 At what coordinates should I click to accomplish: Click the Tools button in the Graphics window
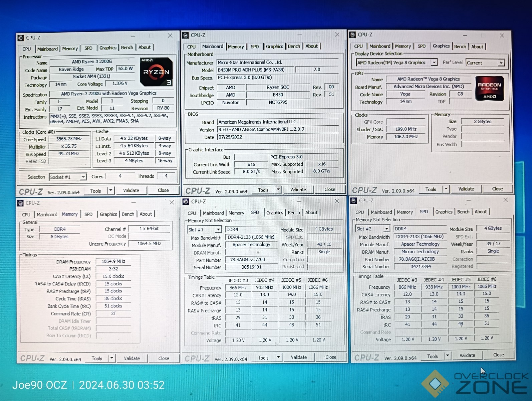431,189
